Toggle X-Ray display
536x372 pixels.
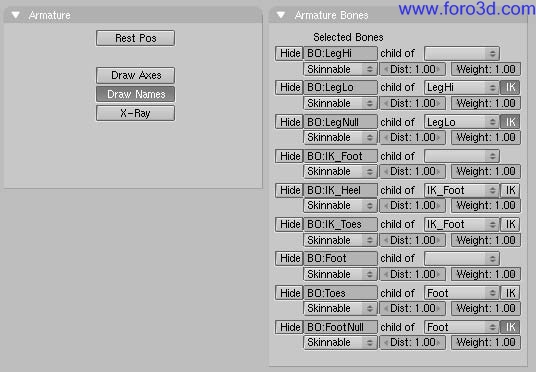pyautogui.click(x=135, y=113)
